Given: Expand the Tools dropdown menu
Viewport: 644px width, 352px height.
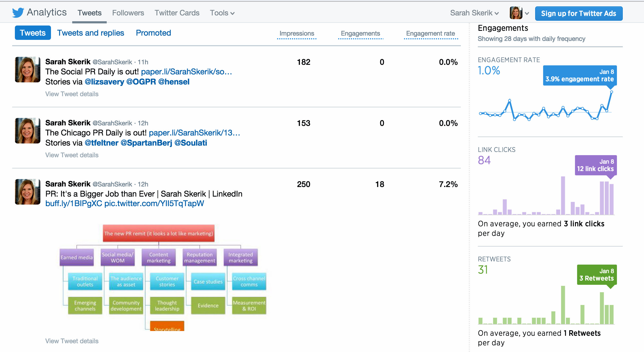Looking at the screenshot, I should pos(222,13).
